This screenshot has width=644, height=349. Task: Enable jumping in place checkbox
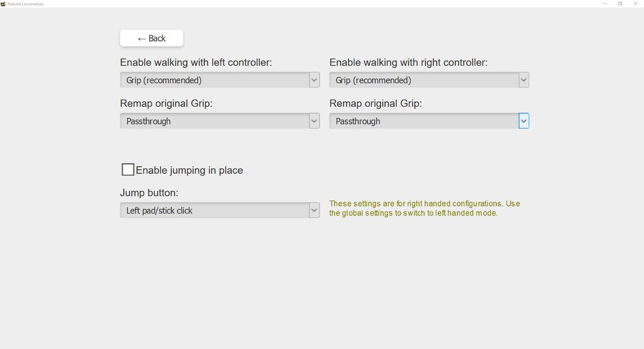coord(128,170)
